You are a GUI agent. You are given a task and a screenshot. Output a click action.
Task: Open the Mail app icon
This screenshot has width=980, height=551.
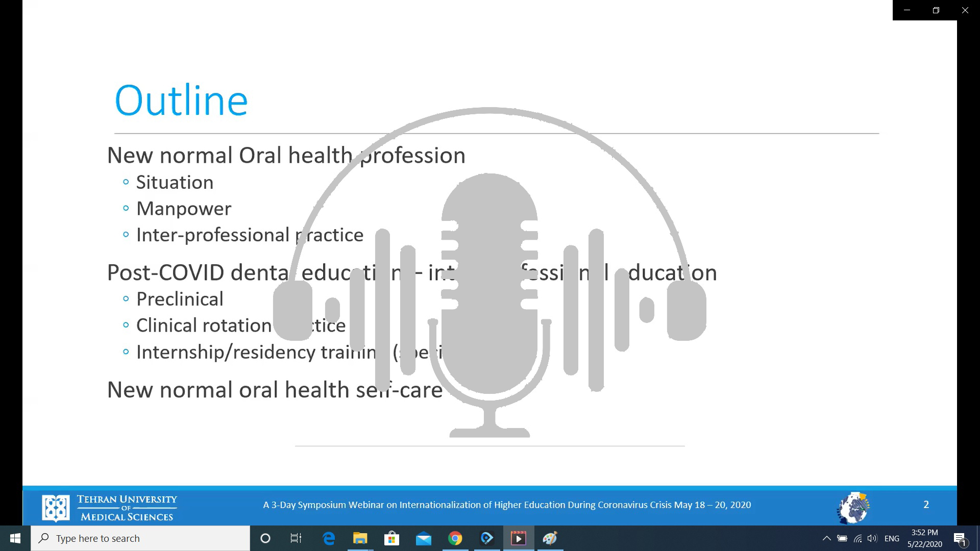(x=423, y=538)
